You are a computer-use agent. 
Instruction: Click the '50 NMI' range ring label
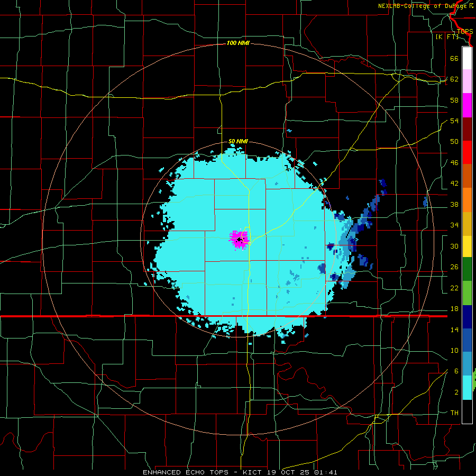tap(238, 141)
